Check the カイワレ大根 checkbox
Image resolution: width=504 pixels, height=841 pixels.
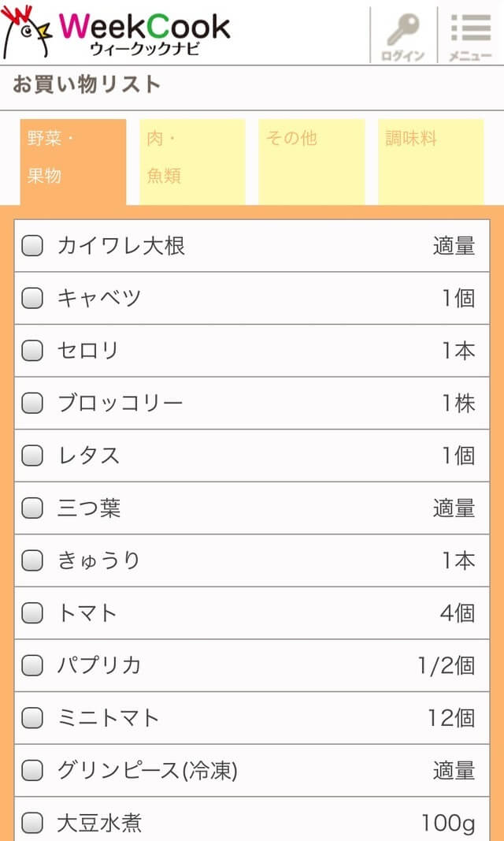32,246
